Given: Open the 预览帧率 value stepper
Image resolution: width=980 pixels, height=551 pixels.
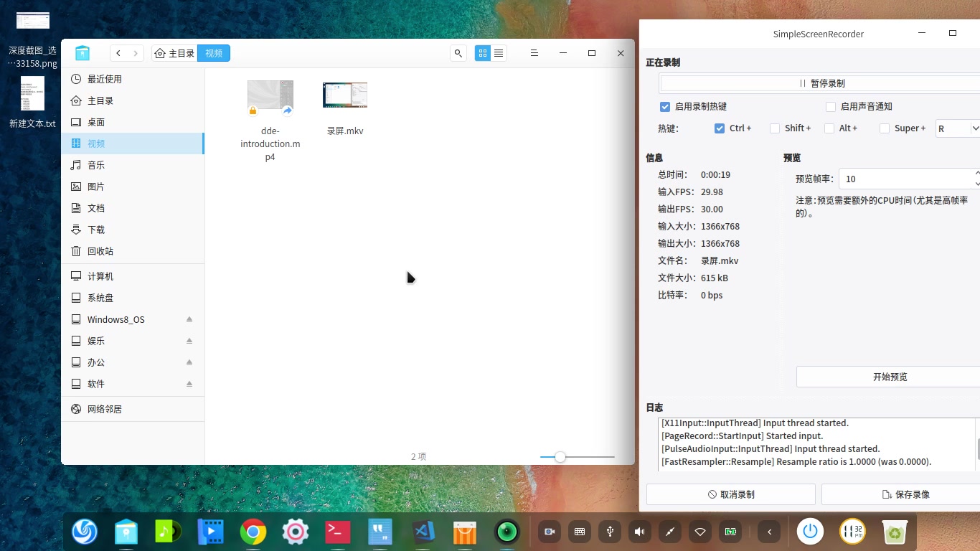Looking at the screenshot, I should pyautogui.click(x=976, y=179).
